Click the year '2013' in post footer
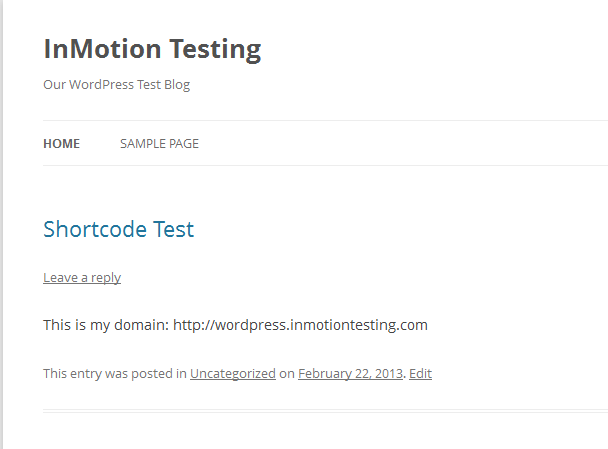The image size is (608, 449). pyautogui.click(x=385, y=374)
